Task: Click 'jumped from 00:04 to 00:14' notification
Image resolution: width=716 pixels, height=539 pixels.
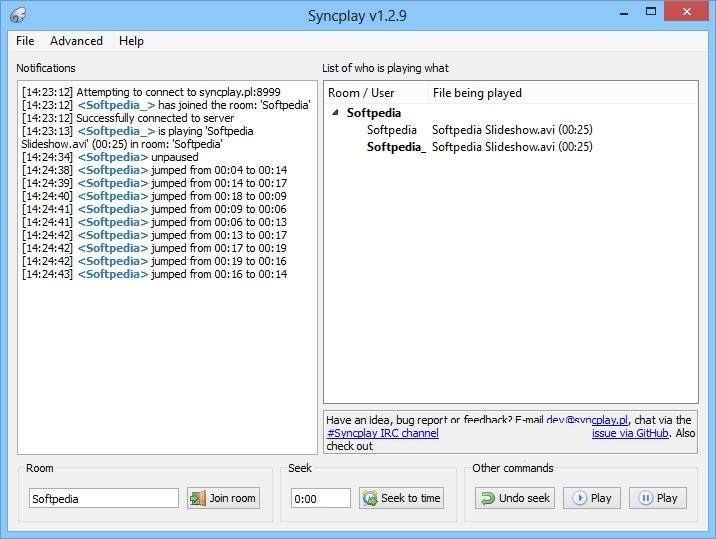Action: (154, 170)
